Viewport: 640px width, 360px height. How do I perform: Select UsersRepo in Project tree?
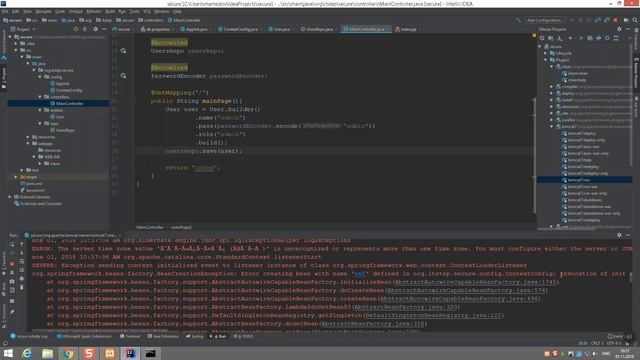pos(62,130)
